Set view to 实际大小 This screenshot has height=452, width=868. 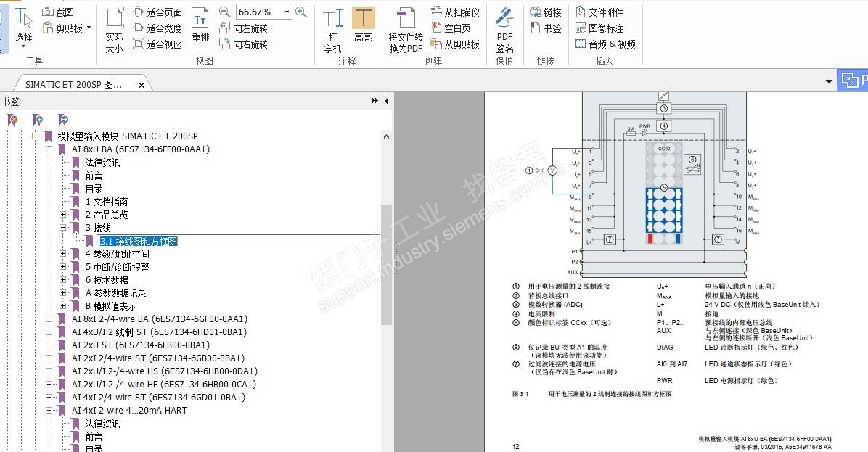click(x=114, y=30)
